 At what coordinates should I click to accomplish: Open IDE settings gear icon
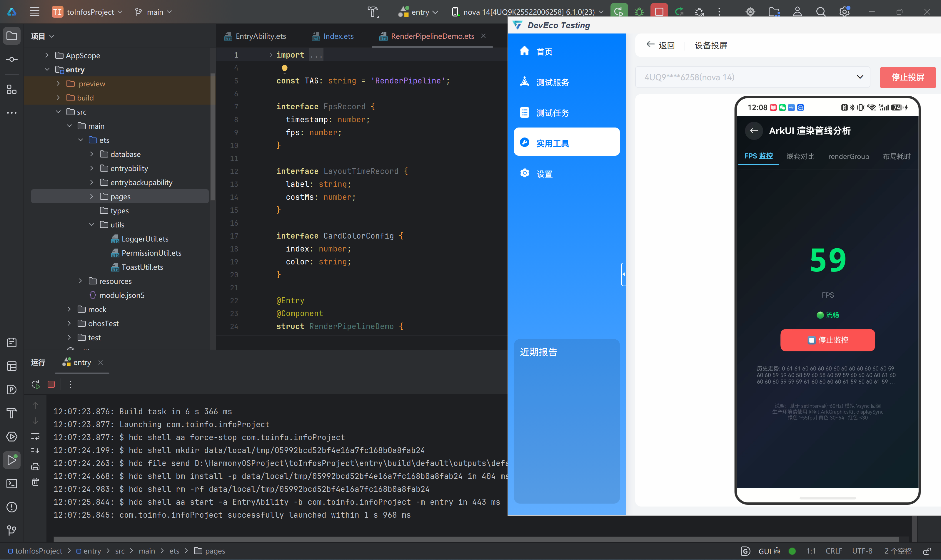tap(844, 12)
